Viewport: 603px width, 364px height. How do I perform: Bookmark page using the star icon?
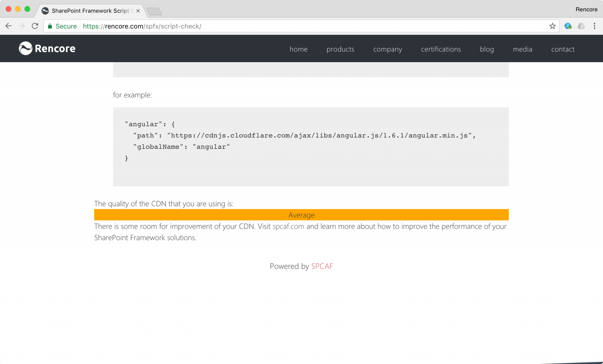click(552, 26)
